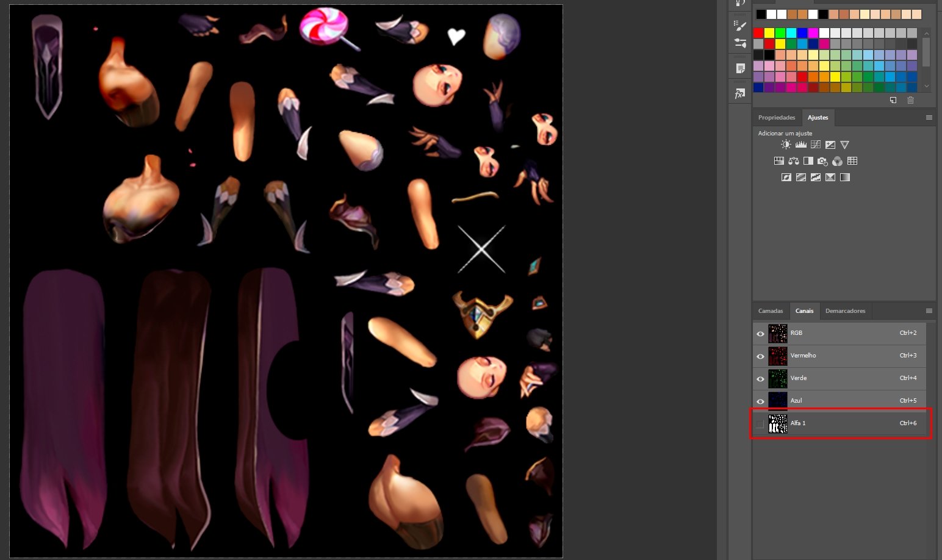The width and height of the screenshot is (942, 560).
Task: Click the Vermelho channel name
Action: pyautogui.click(x=803, y=356)
